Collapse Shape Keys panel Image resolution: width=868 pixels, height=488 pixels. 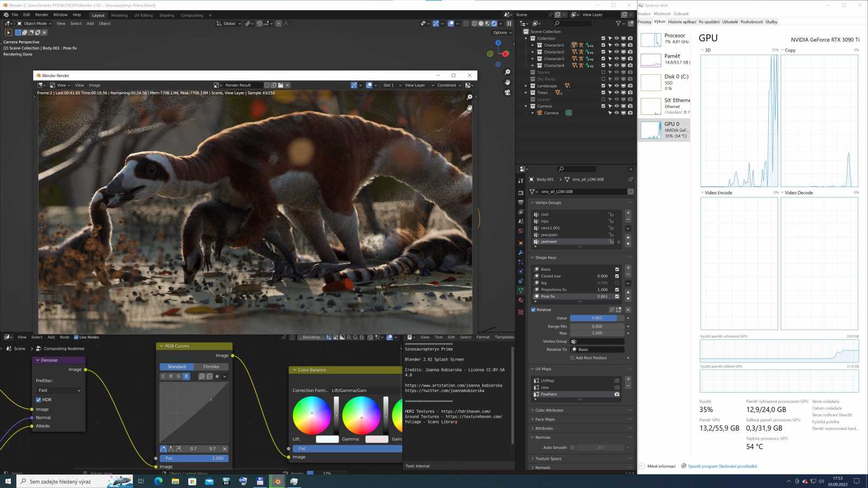(545, 258)
